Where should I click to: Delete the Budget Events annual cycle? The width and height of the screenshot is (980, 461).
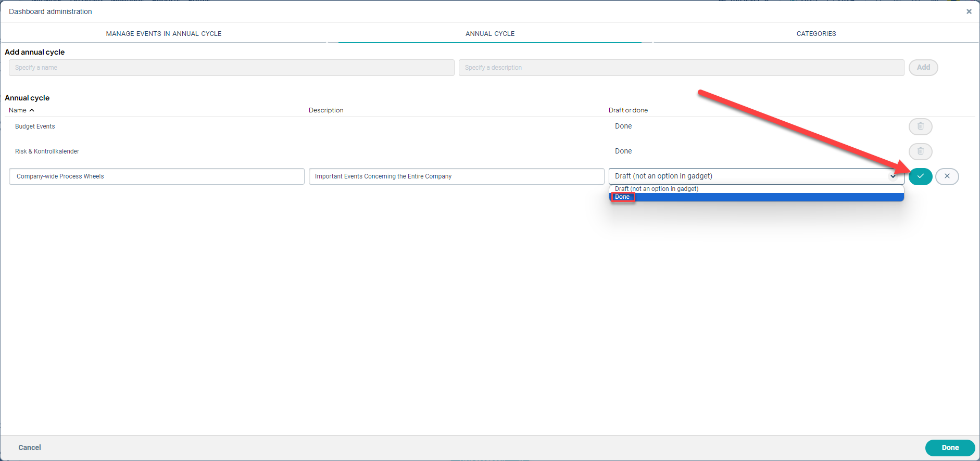[920, 126]
